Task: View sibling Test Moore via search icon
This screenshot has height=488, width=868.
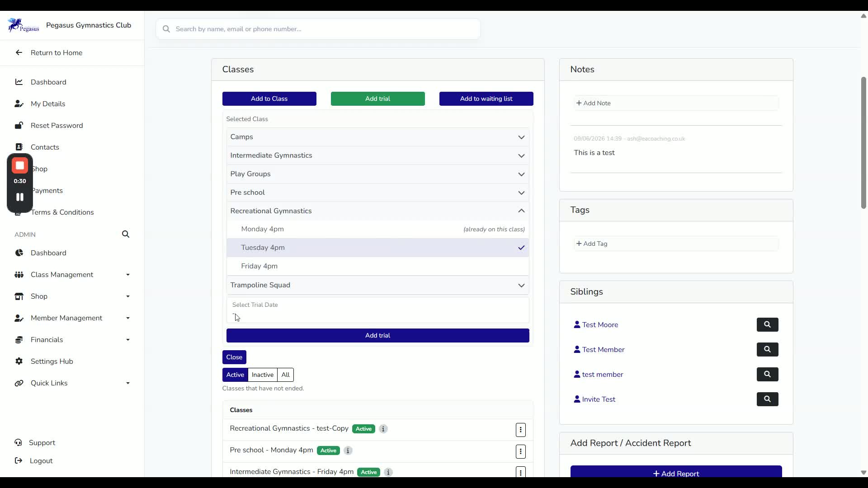Action: (767, 324)
